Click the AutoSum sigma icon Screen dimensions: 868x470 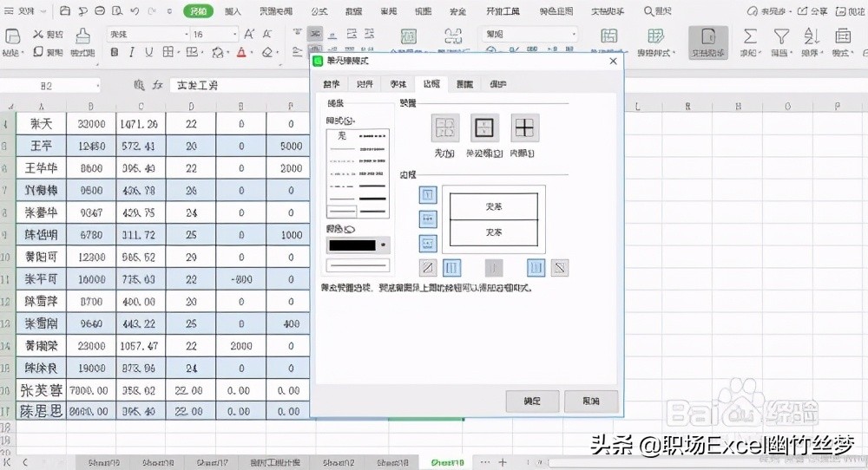(x=750, y=36)
